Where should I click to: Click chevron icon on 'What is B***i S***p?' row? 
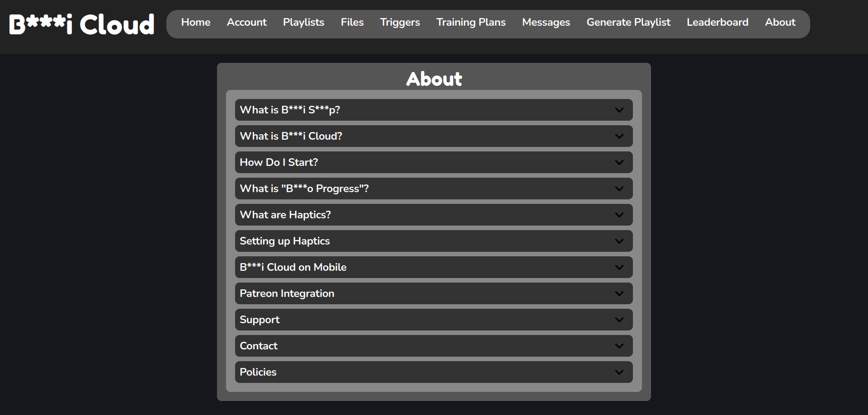tap(619, 110)
